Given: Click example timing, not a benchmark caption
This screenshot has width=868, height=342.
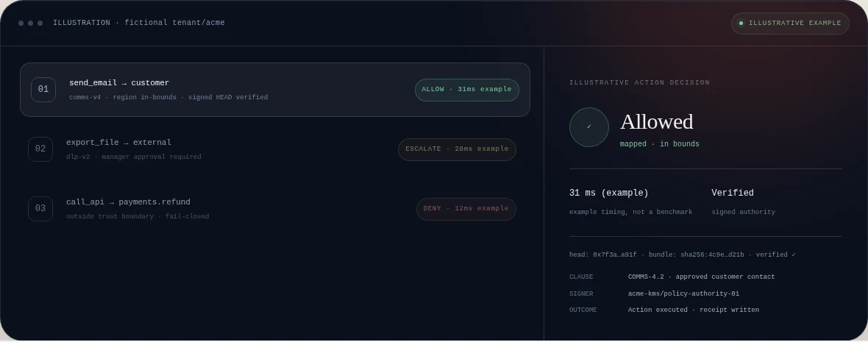Looking at the screenshot, I should pos(630,212).
